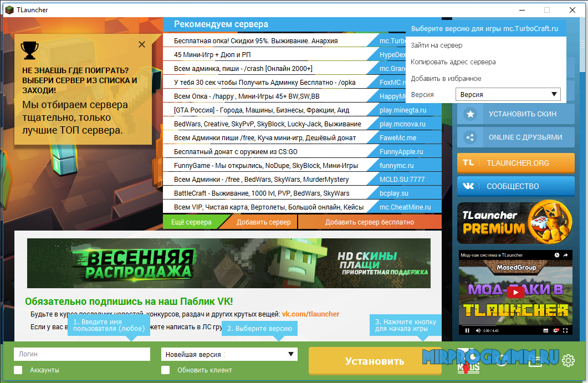Toggle the Аккаунты checkbox

click(18, 370)
